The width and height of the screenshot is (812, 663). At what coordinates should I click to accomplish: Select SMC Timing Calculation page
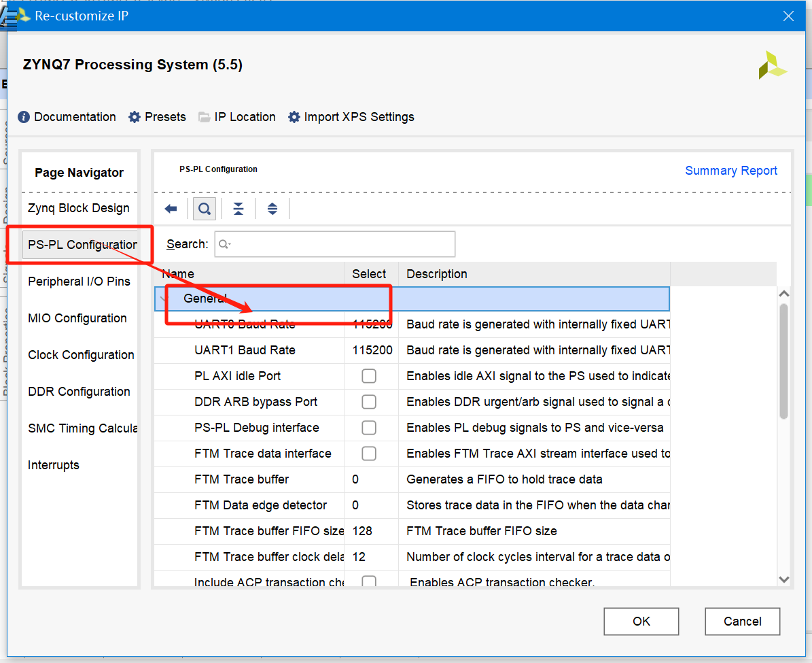(82, 428)
